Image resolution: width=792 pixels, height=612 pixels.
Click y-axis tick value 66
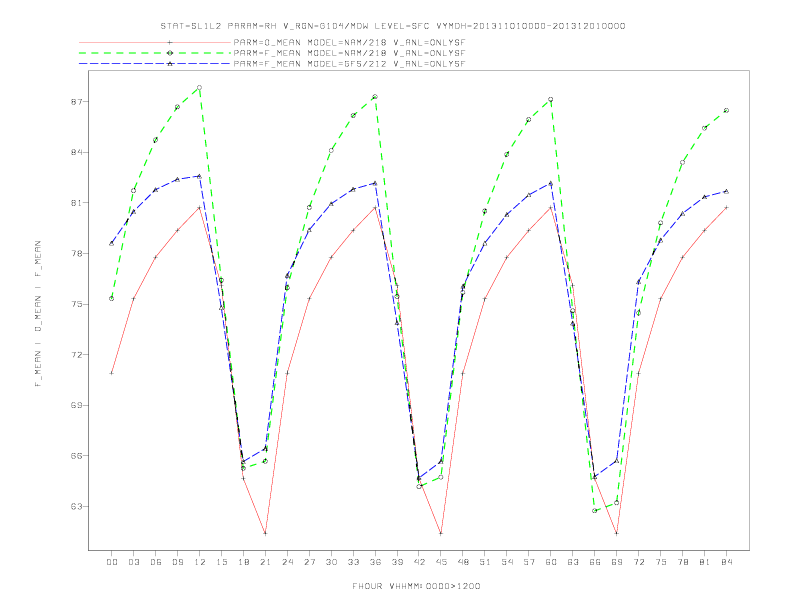[76, 455]
